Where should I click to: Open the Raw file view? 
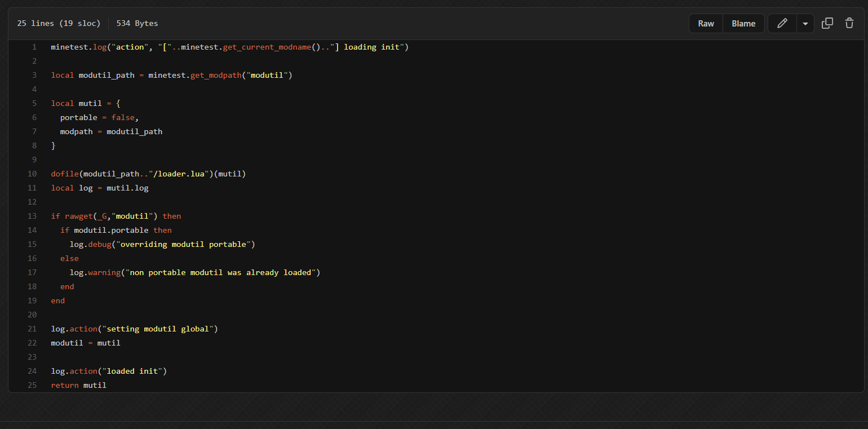[x=706, y=24]
